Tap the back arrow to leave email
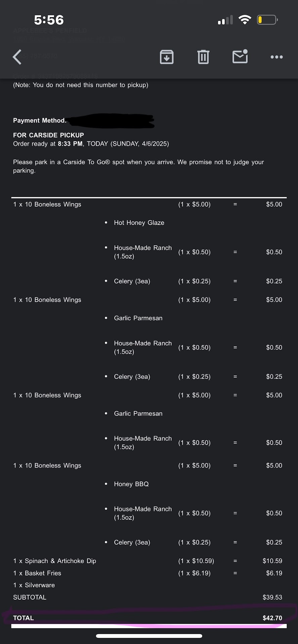The height and width of the screenshot is (644, 298). click(x=17, y=57)
